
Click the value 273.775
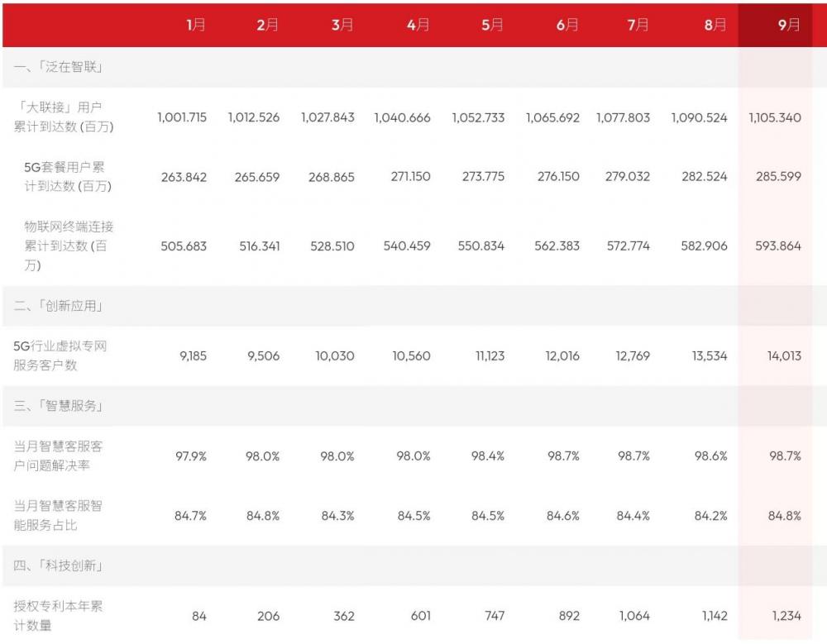coord(483,177)
